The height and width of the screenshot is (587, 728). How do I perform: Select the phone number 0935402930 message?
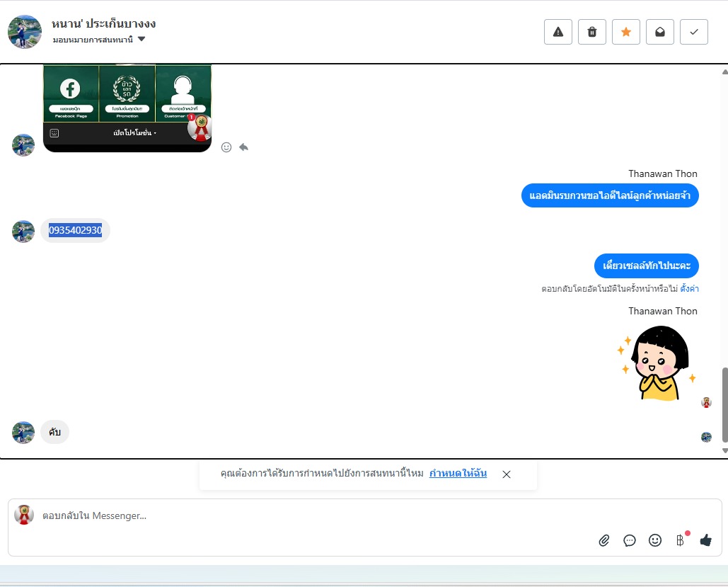coord(75,230)
